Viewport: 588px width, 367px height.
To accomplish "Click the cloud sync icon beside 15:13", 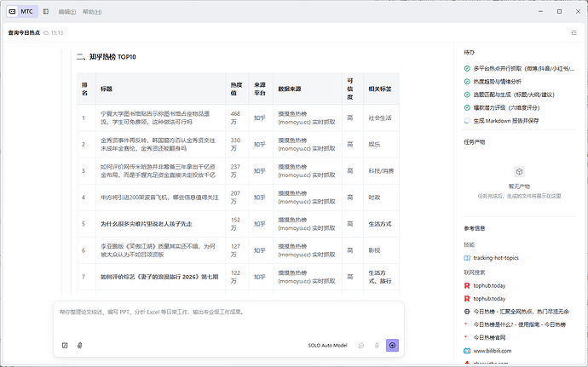I will tap(46, 33).
